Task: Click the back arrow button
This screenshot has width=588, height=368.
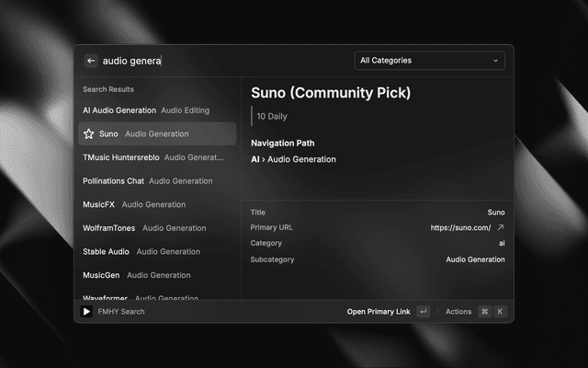Action: [91, 61]
